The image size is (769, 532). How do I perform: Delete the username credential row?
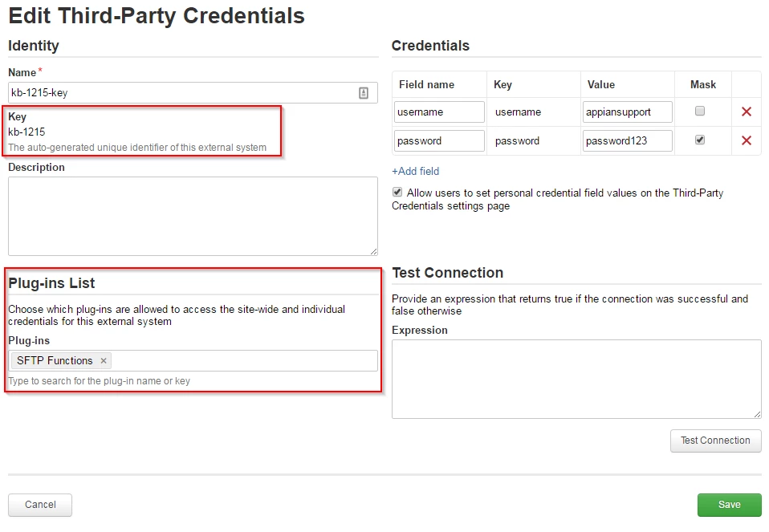coord(746,112)
